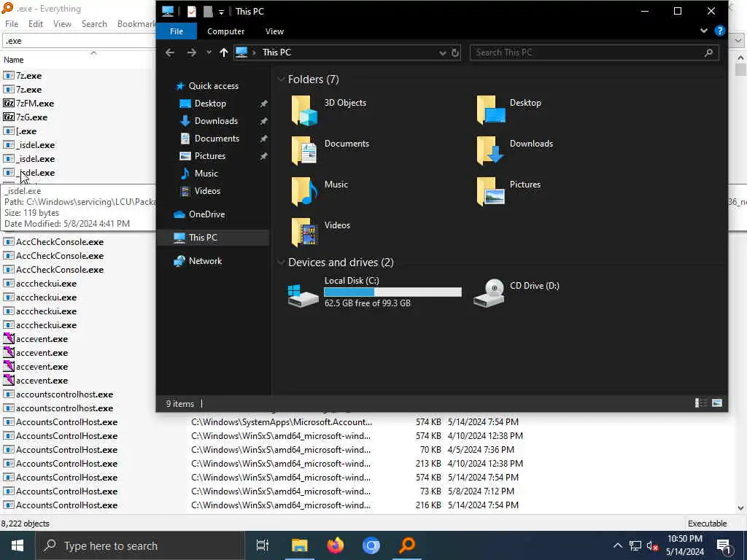The height and width of the screenshot is (560, 747).
Task: Open Task View from the taskbar
Action: pyautogui.click(x=263, y=545)
